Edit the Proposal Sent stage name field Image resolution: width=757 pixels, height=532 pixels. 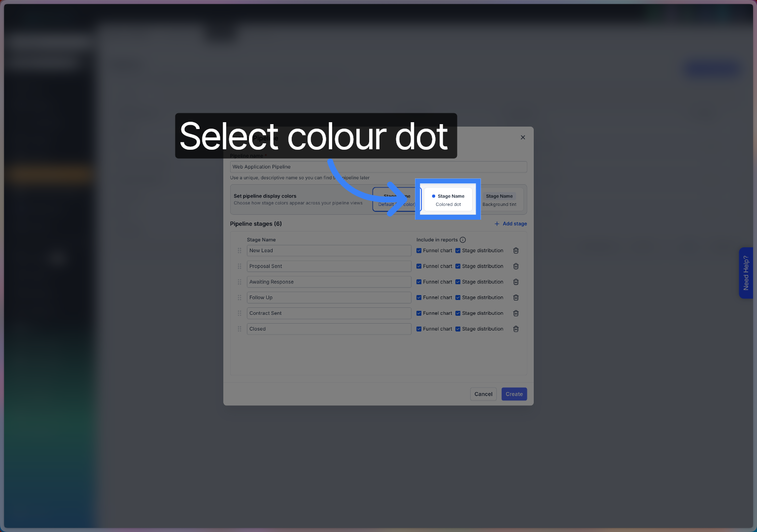pos(329,266)
